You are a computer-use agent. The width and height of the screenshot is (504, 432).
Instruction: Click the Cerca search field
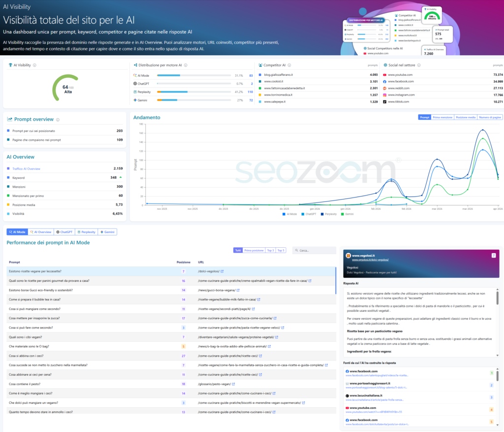[314, 250]
